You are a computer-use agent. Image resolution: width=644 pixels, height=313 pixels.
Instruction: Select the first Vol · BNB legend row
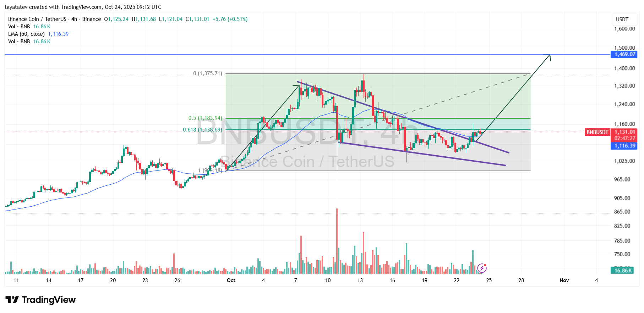pos(19,27)
